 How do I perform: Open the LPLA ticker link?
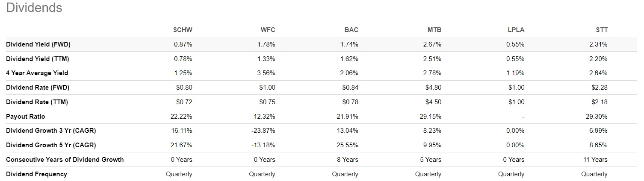click(516, 30)
